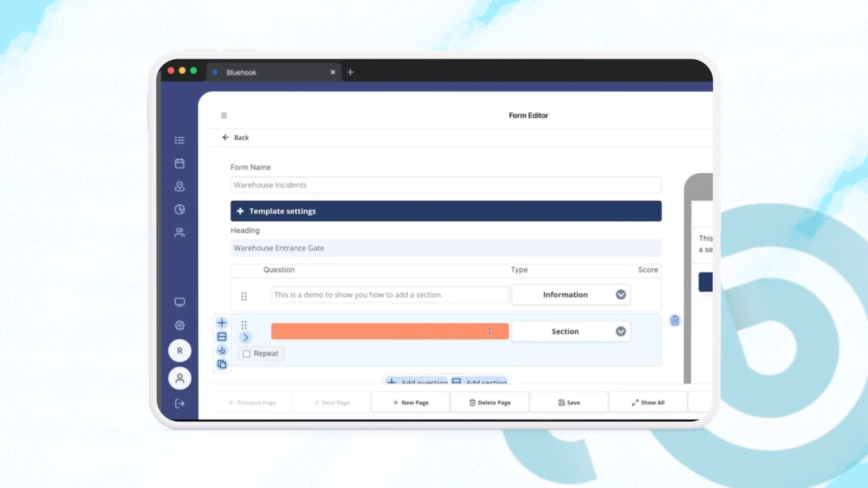This screenshot has width=868, height=488.
Task: Click into the Form Name field
Action: (x=446, y=185)
